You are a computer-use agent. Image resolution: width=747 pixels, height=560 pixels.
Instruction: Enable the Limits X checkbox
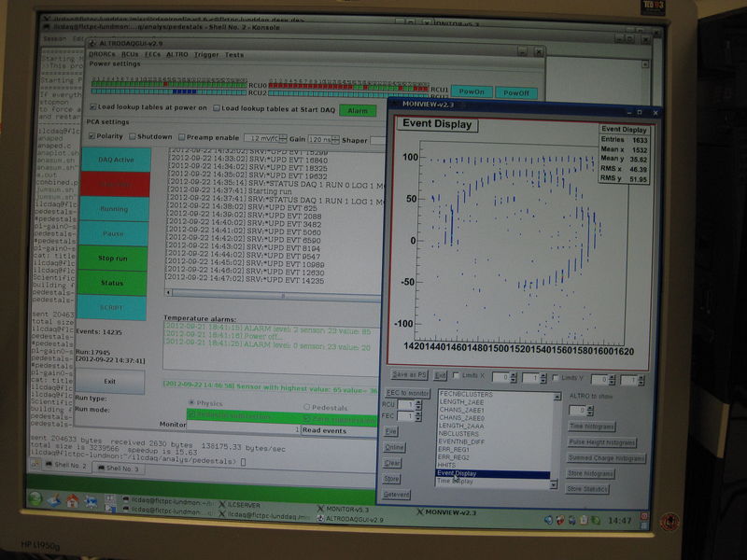click(456, 376)
